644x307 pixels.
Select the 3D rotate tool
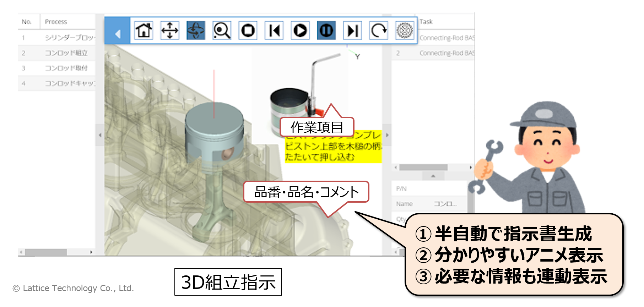(196, 30)
